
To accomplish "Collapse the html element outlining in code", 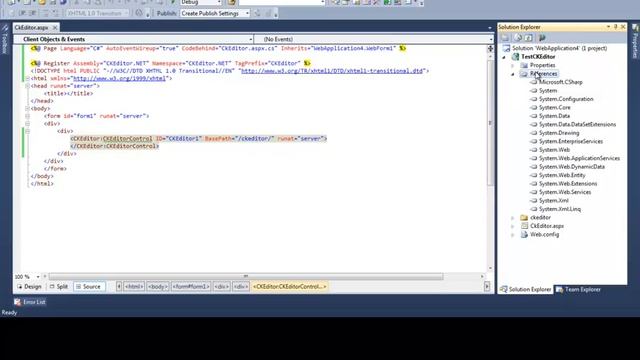I will pos(27,78).
